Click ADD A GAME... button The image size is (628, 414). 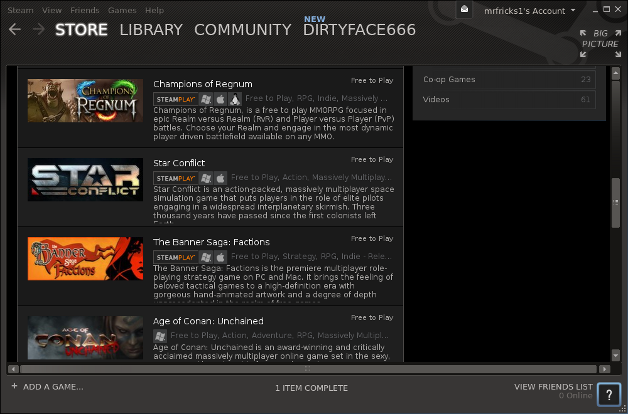coord(53,387)
